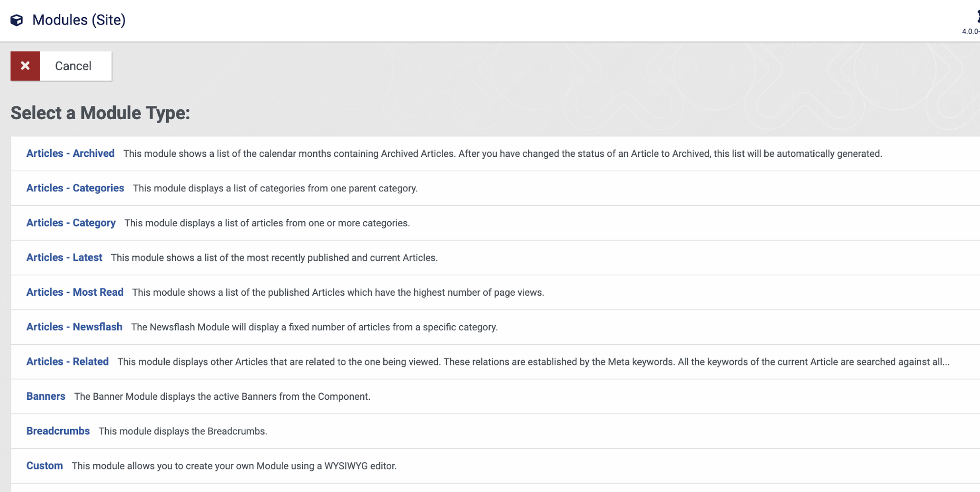
Task: Select the Articles - Categories module type
Action: [x=75, y=188]
